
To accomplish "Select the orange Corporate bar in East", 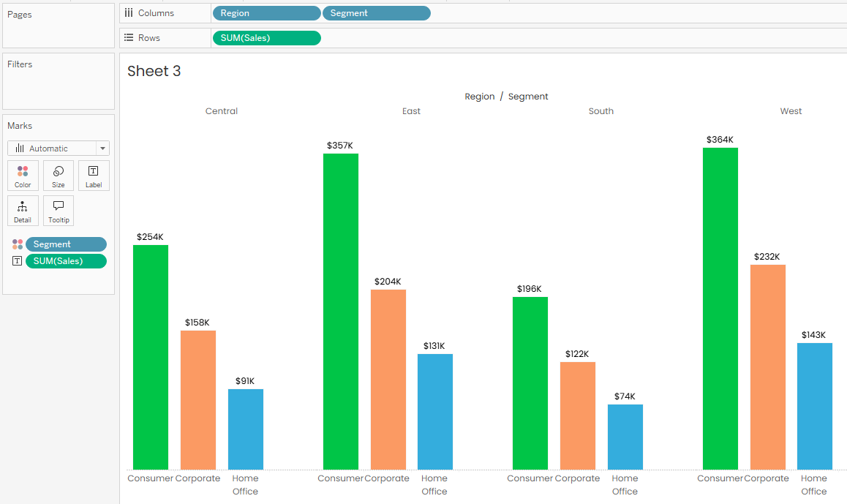I will click(388, 379).
